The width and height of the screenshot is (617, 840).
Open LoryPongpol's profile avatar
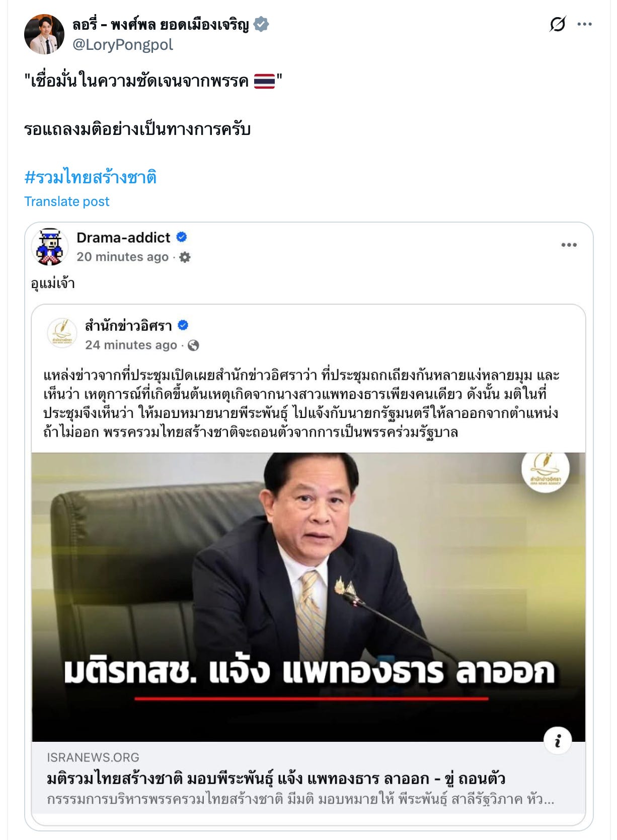point(44,34)
